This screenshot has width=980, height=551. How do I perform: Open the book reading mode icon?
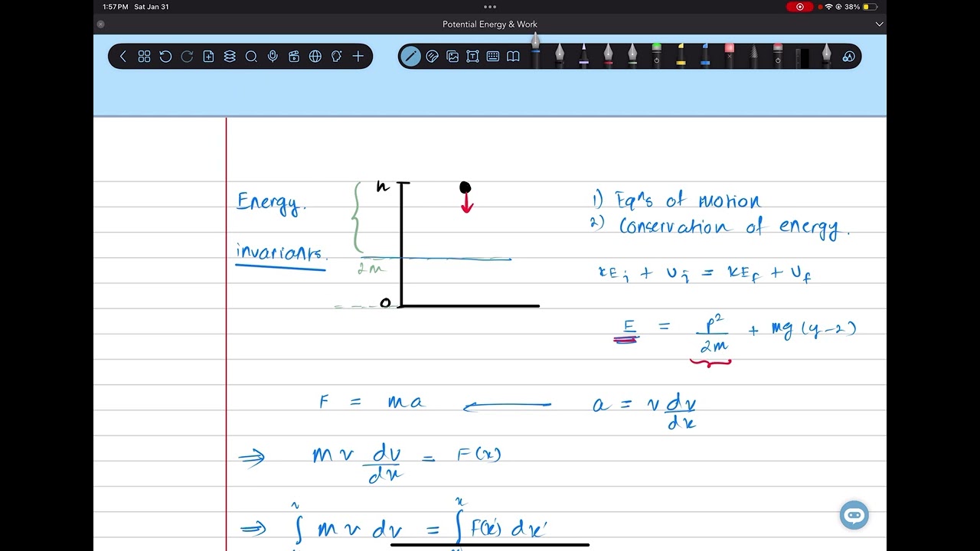click(513, 57)
